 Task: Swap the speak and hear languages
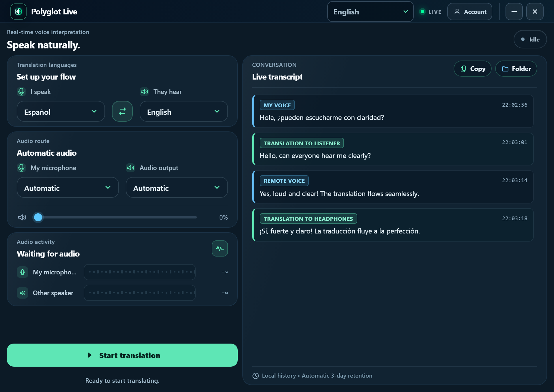122,111
